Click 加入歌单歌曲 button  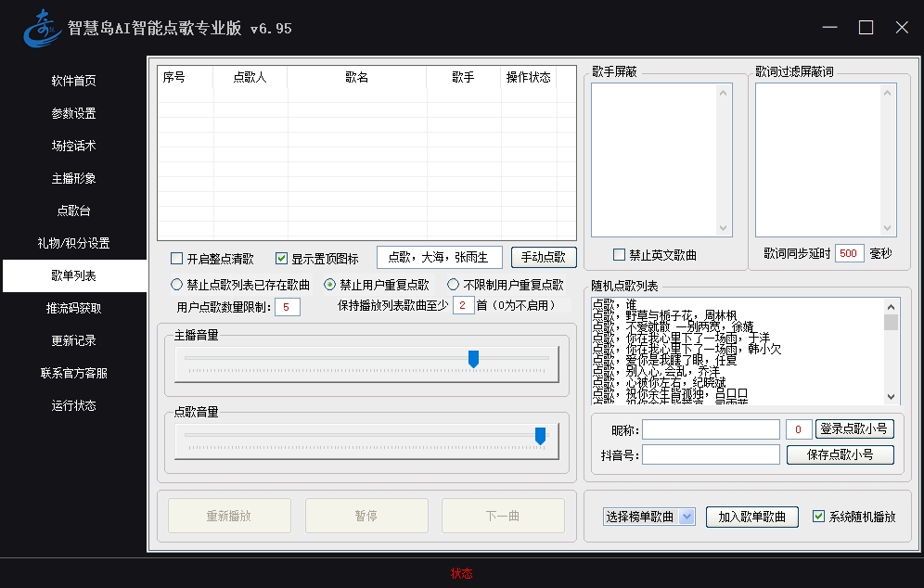(751, 517)
